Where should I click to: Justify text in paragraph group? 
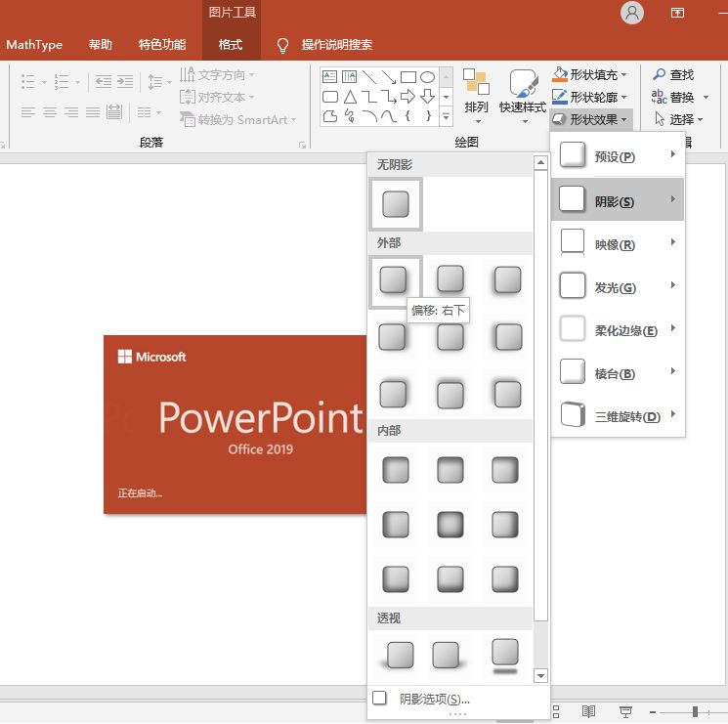click(x=93, y=111)
